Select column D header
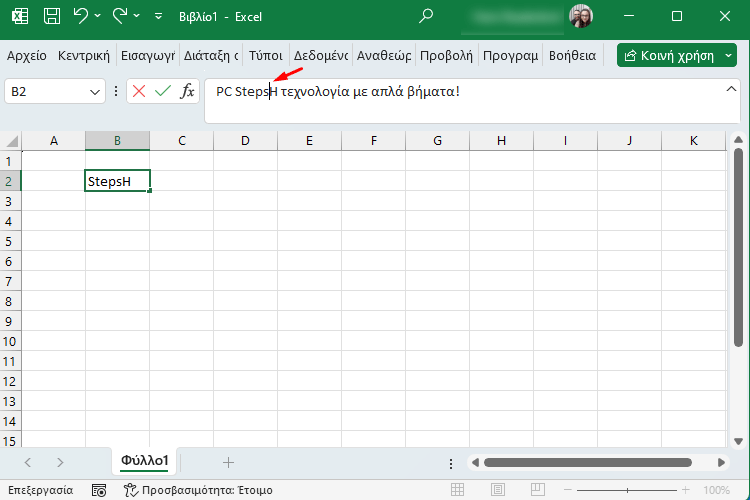Viewport: 750px width, 500px height. [245, 141]
